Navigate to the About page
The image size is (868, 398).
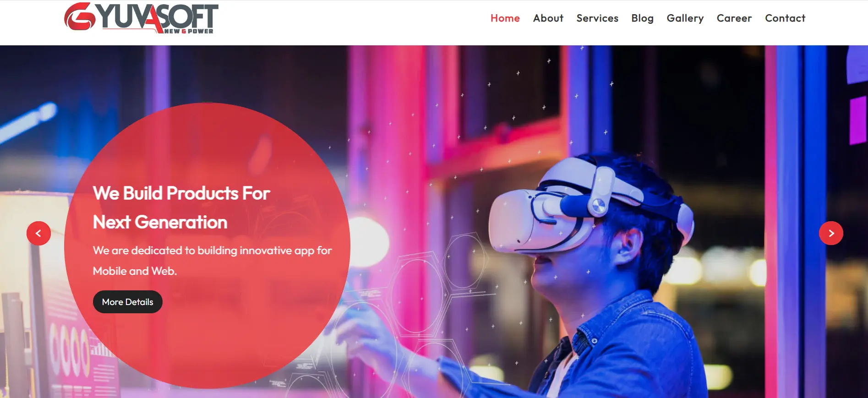click(548, 18)
